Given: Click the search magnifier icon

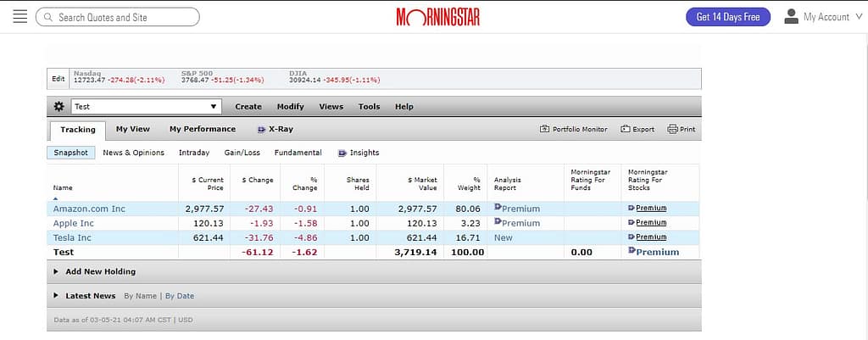Looking at the screenshot, I should click(48, 17).
